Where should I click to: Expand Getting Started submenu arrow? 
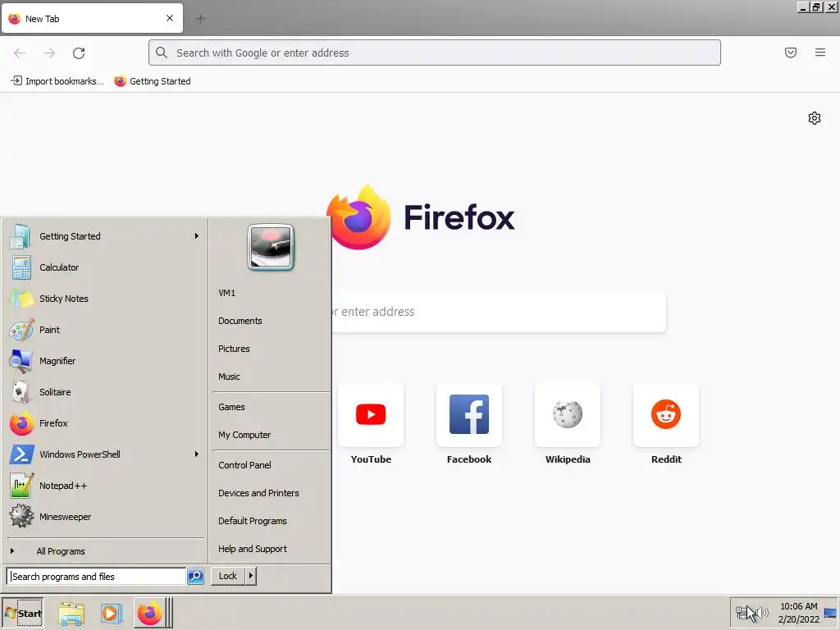click(197, 236)
